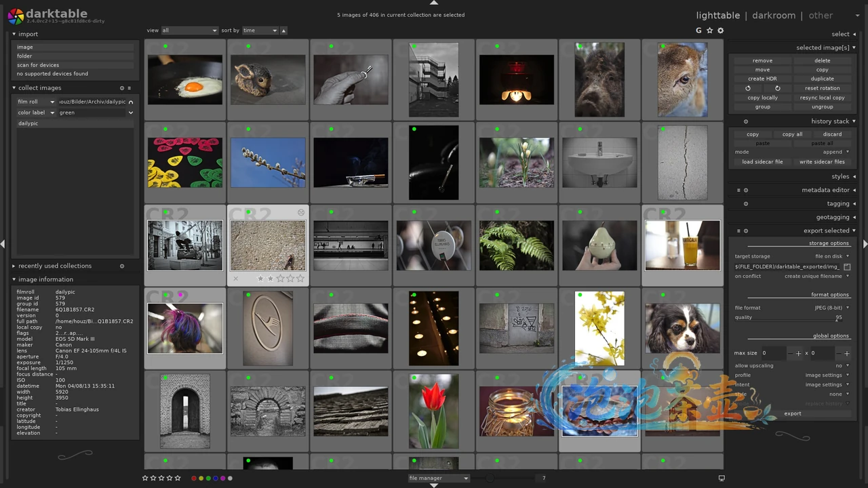Viewport: 868px width, 488px height.
Task: Rate selected images one star in bottom bar
Action: click(145, 479)
